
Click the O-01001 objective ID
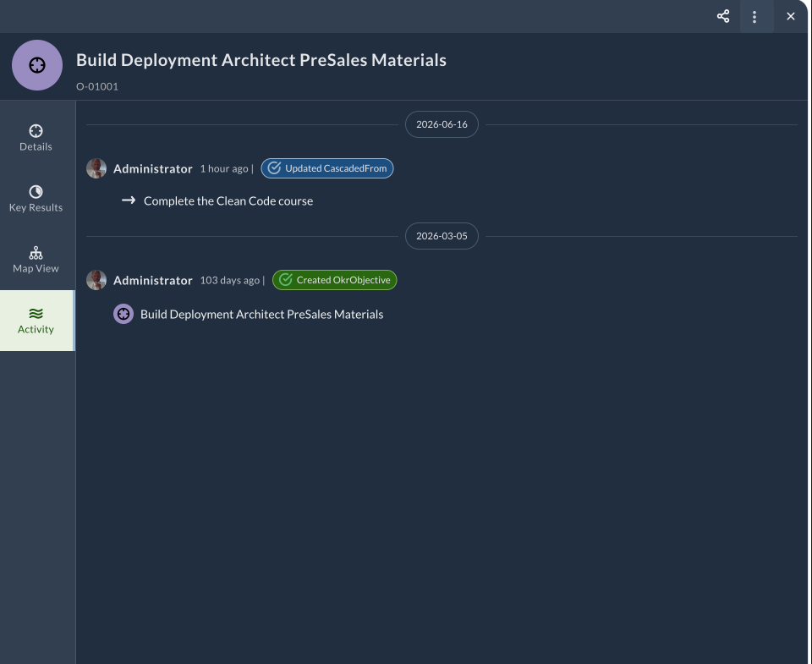[97, 86]
